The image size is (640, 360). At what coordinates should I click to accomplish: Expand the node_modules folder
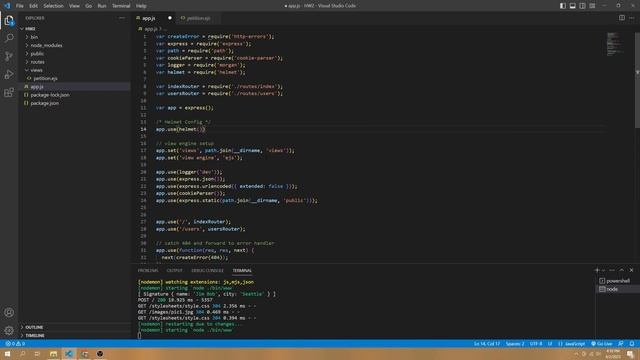[46, 45]
